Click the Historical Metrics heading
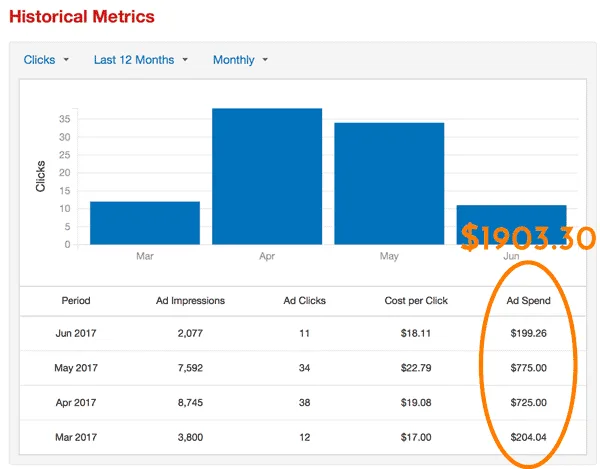Viewport: 600px width, 469px height. [x=82, y=17]
